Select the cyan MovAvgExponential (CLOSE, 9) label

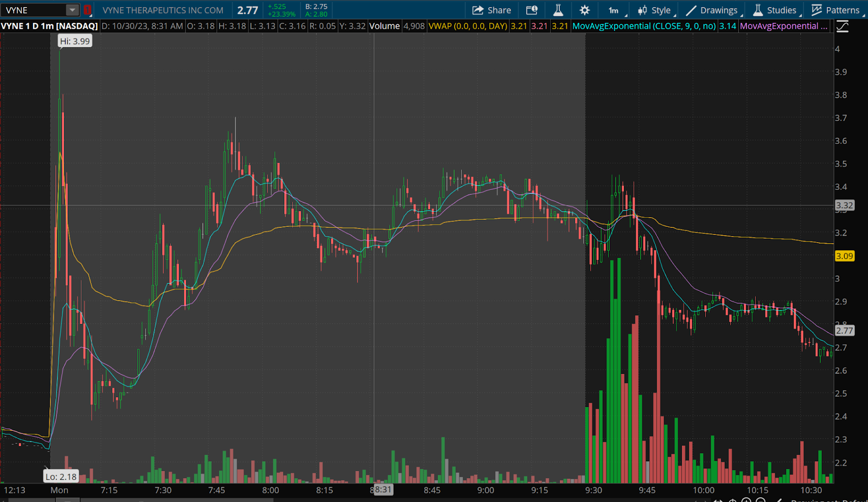[644, 26]
